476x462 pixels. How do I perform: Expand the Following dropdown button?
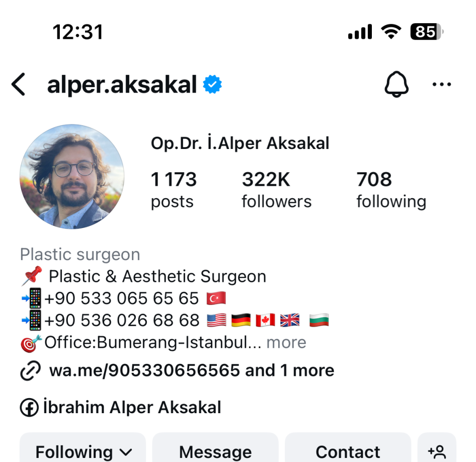point(83,451)
